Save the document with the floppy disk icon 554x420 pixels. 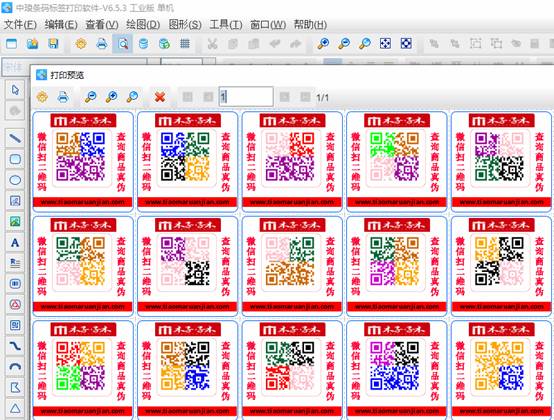click(53, 44)
